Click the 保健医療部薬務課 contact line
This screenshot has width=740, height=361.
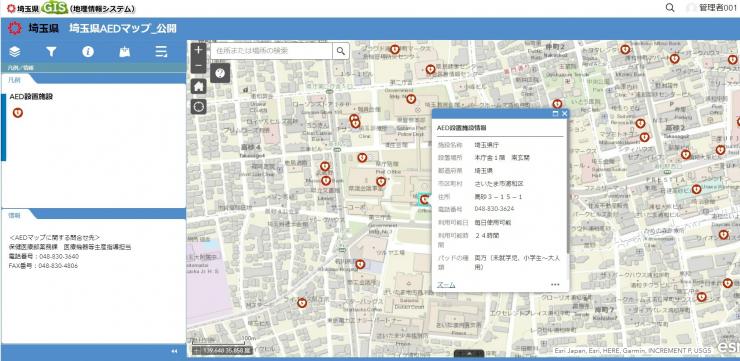pos(70,247)
